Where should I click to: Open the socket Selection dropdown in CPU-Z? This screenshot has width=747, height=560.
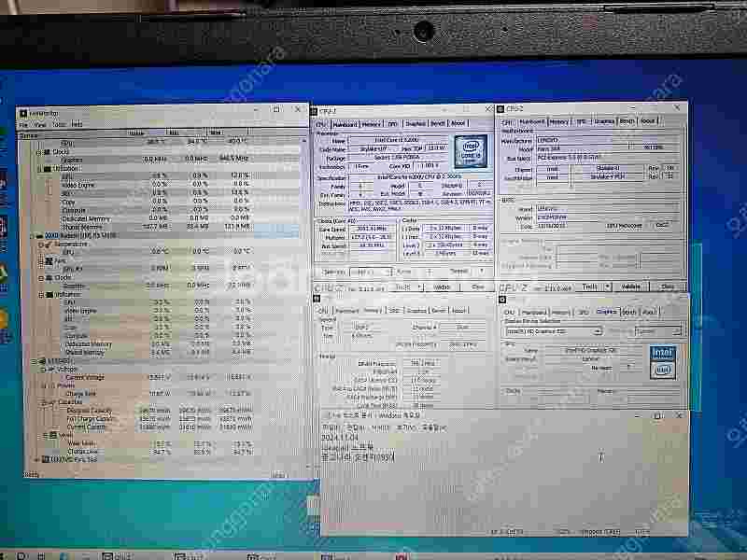point(370,272)
